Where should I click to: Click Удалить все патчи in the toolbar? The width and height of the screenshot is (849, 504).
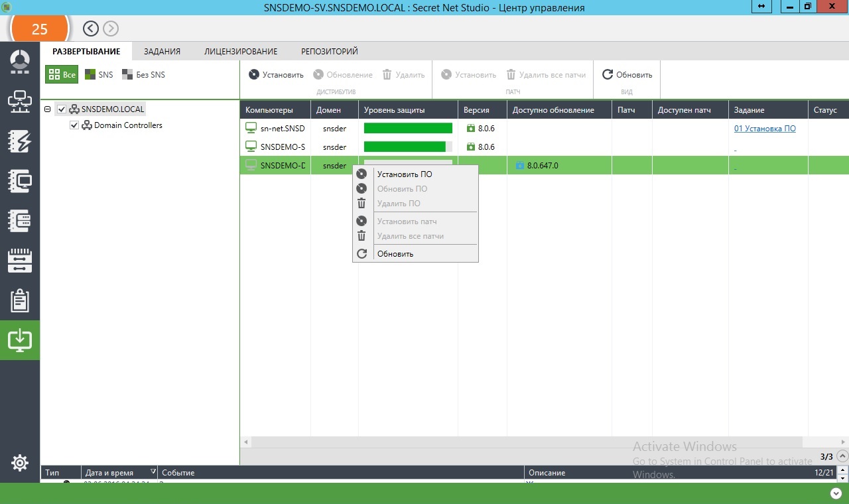coord(546,75)
